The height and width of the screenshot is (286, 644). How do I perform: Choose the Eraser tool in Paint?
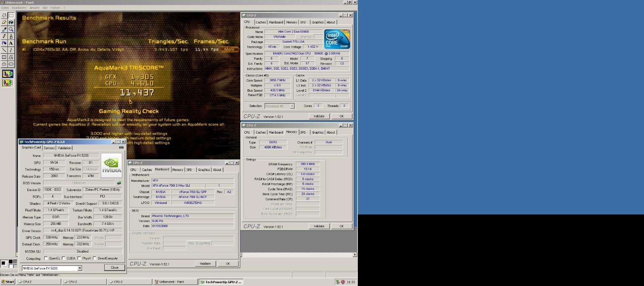[4, 22]
